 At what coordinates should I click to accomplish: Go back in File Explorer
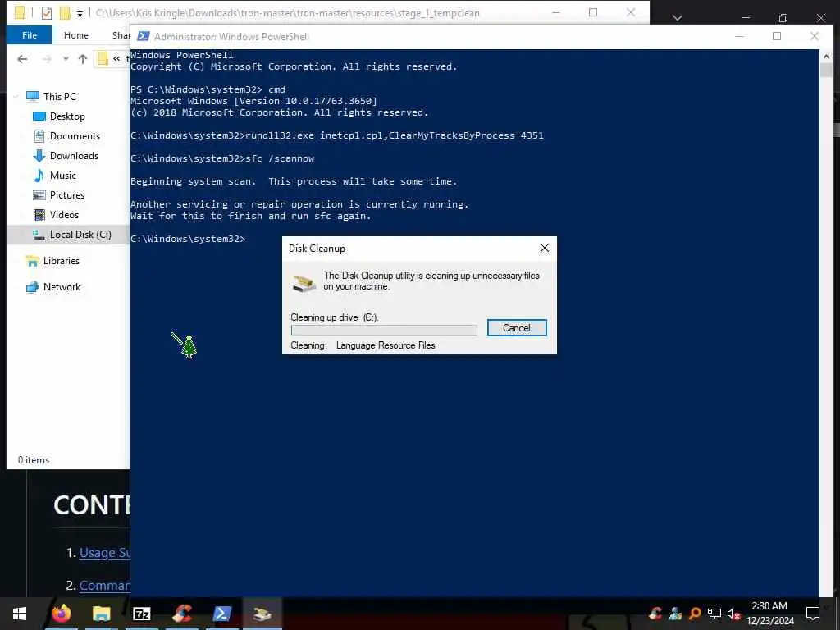pyautogui.click(x=22, y=59)
